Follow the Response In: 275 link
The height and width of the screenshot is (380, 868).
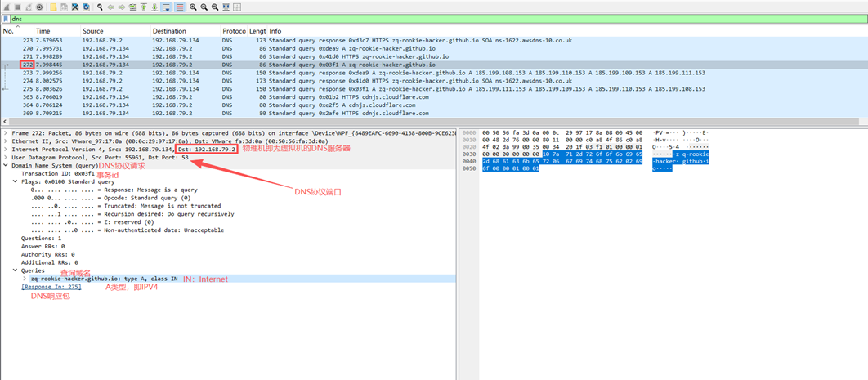pyautogui.click(x=51, y=287)
